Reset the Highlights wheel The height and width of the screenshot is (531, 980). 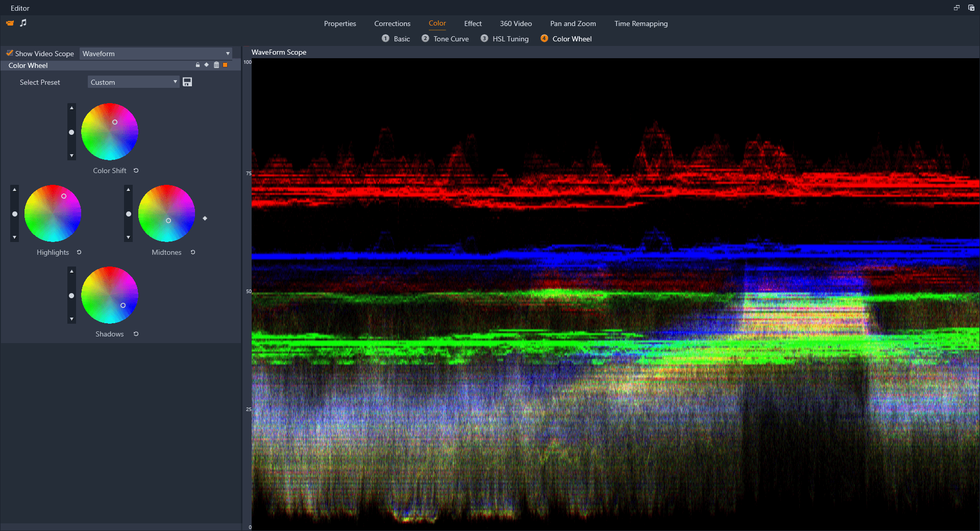(79, 252)
